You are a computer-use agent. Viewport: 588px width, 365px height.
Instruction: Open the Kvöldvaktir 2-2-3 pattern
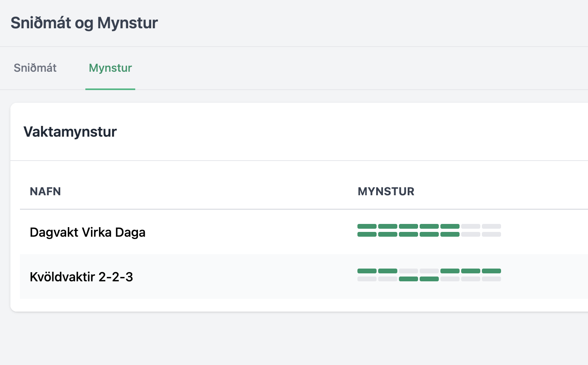(x=81, y=277)
